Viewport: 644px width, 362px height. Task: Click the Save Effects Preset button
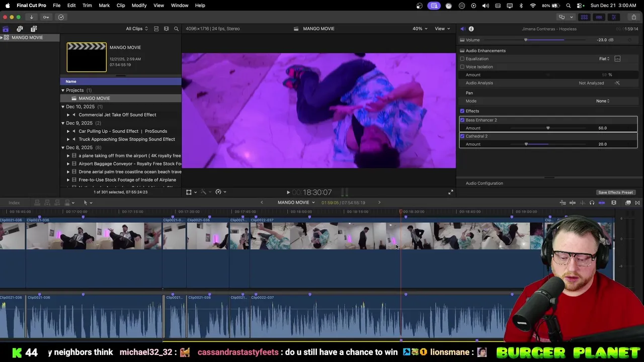point(615,192)
